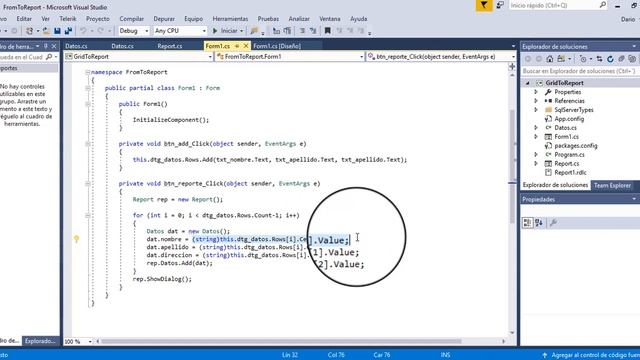Viewport: 640px width, 360px height.
Task: Click the Dario account name
Action: (x=628, y=19)
